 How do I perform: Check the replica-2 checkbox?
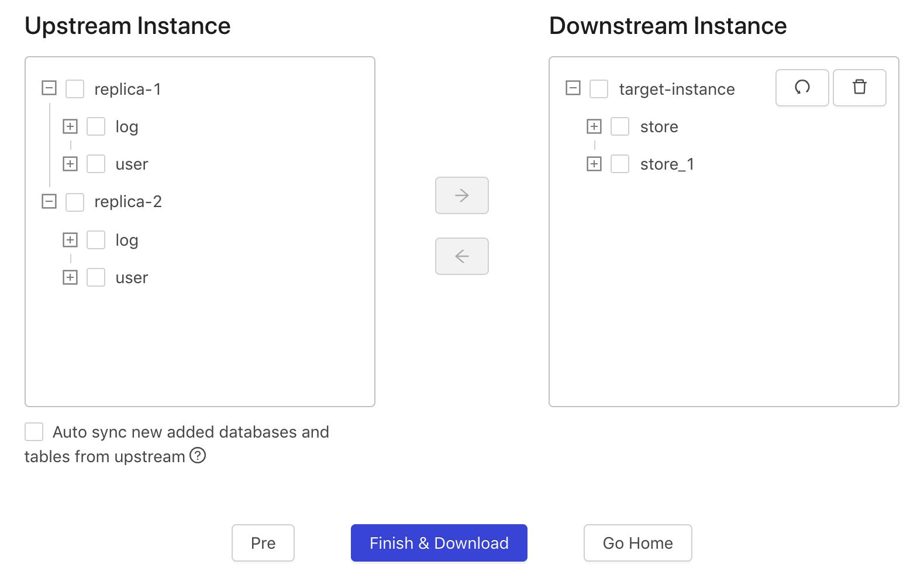point(75,202)
